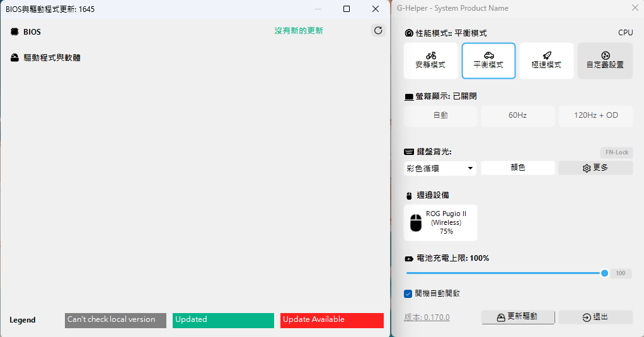Select 平衡模式 balanced mode button

point(488,60)
